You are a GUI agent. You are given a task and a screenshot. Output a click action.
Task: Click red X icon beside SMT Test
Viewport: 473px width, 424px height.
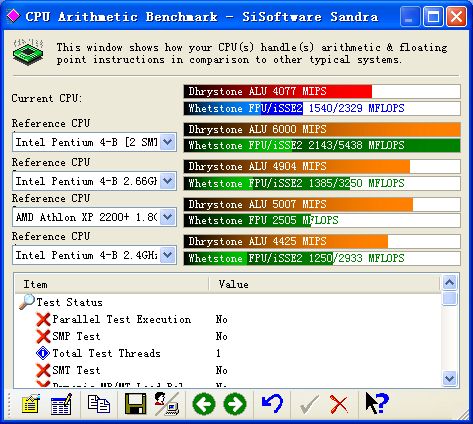point(43,370)
